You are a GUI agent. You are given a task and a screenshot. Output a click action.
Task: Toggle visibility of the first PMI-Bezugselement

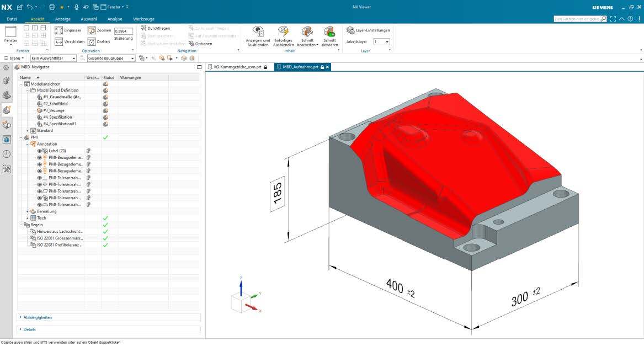tap(39, 157)
